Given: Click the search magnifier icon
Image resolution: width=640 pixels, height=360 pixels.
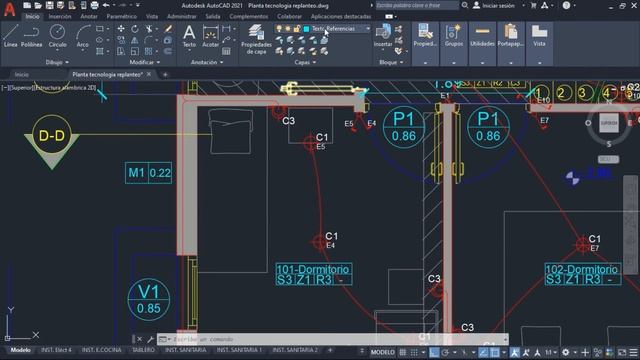Looking at the screenshot, I should tap(465, 5).
